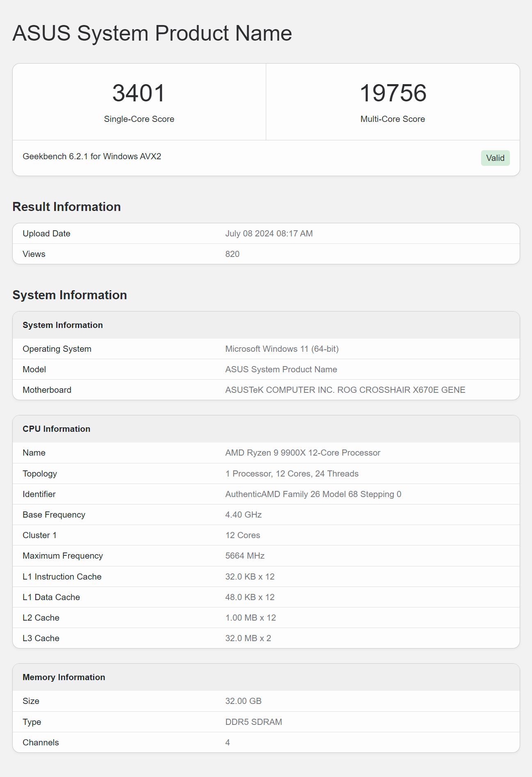
Task: Click Cluster 1 value '12 Cores'
Action: point(242,535)
